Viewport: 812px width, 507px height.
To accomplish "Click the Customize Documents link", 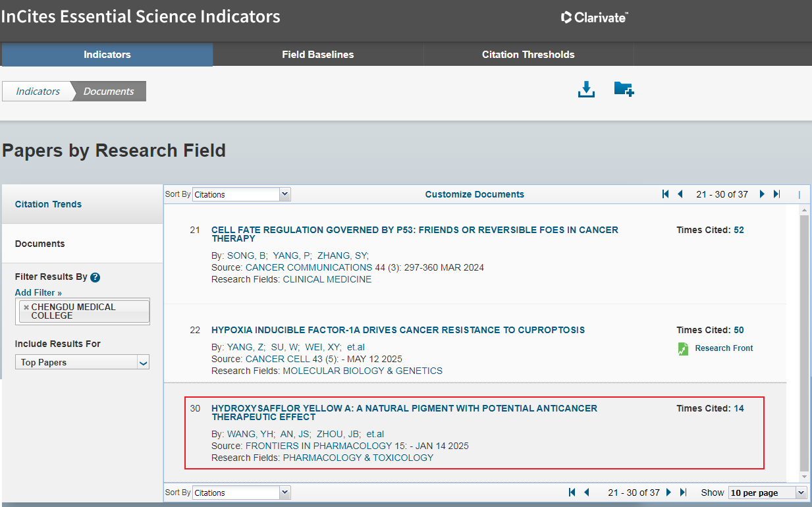I will (x=474, y=194).
